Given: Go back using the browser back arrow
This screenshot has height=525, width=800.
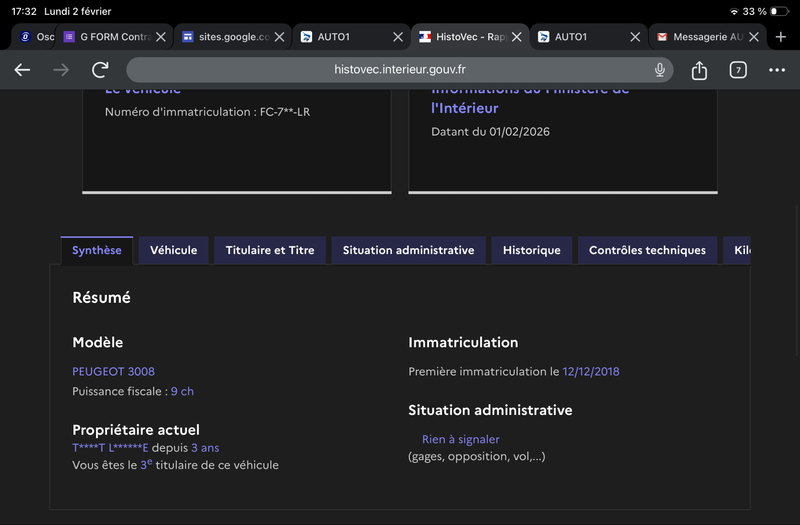Looking at the screenshot, I should [x=22, y=70].
